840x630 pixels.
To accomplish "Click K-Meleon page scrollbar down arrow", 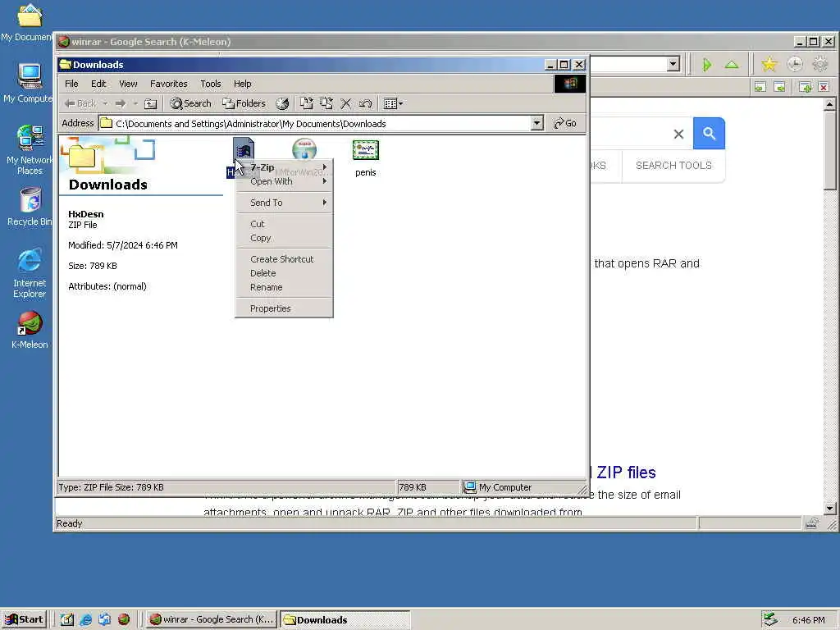I will (830, 509).
